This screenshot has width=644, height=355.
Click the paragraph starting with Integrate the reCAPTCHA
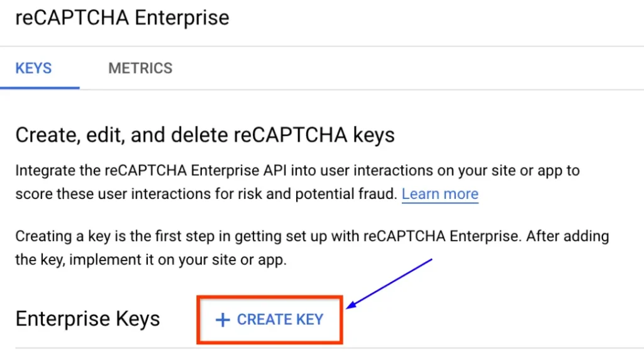297,182
